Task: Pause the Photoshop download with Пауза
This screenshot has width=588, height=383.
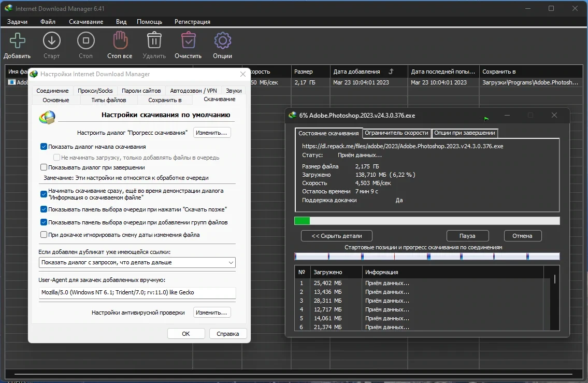Action: 467,236
